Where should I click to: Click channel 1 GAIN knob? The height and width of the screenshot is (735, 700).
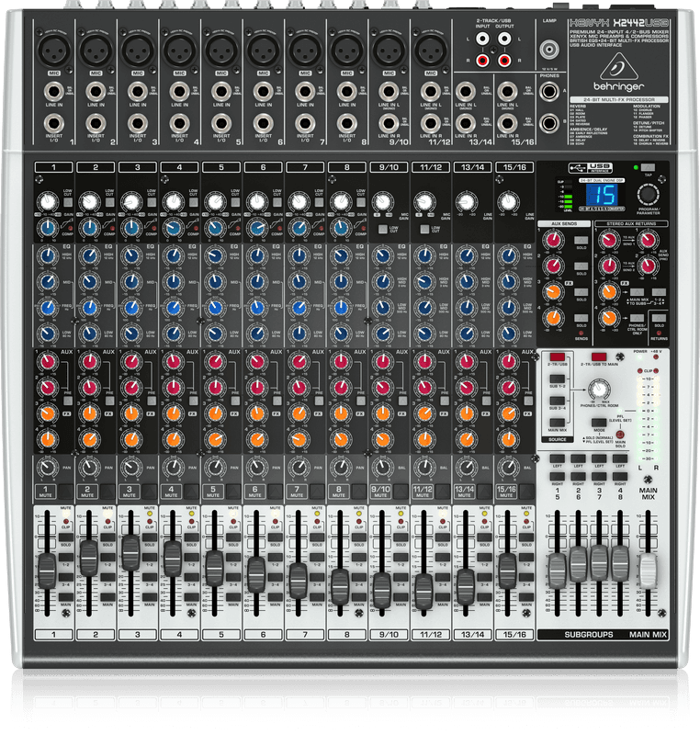48,202
